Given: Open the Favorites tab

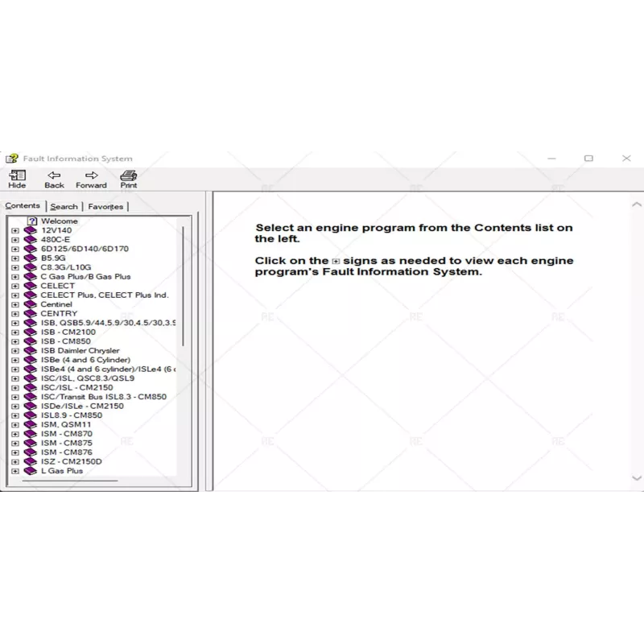Looking at the screenshot, I should (x=105, y=206).
